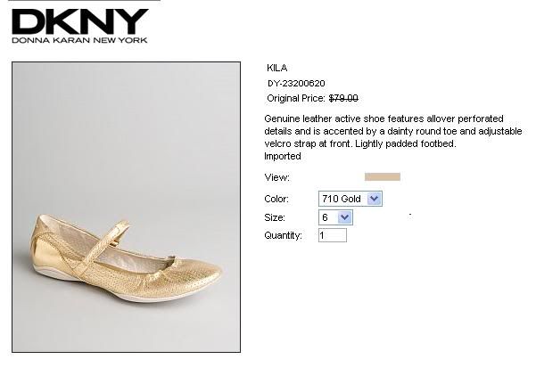Click the Color label
The width and height of the screenshot is (536, 392).
[276, 199]
